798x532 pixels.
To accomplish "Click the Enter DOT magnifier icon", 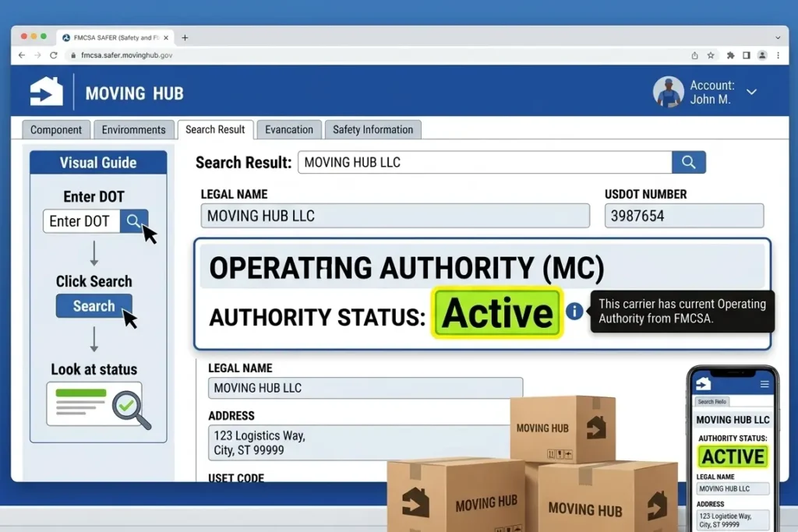I will [x=134, y=221].
